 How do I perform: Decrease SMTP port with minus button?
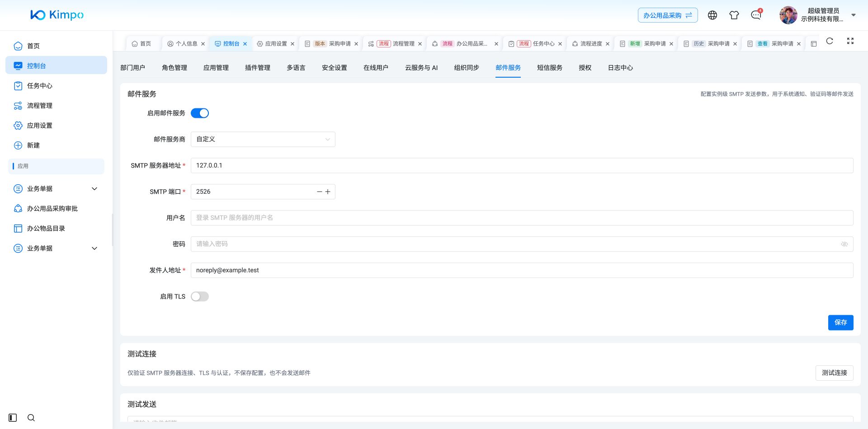[x=320, y=192]
